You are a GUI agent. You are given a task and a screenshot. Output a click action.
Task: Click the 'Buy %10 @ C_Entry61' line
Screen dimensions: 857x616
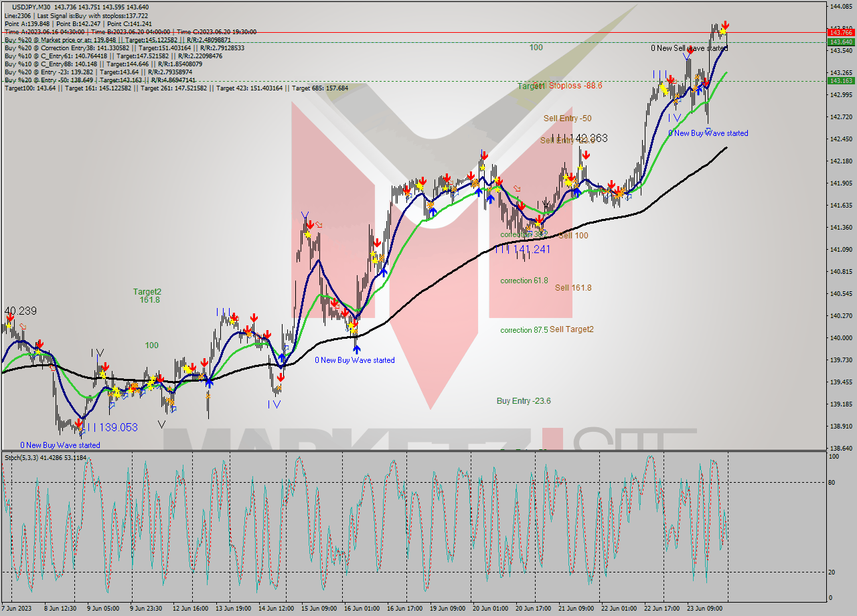pyautogui.click(x=113, y=56)
